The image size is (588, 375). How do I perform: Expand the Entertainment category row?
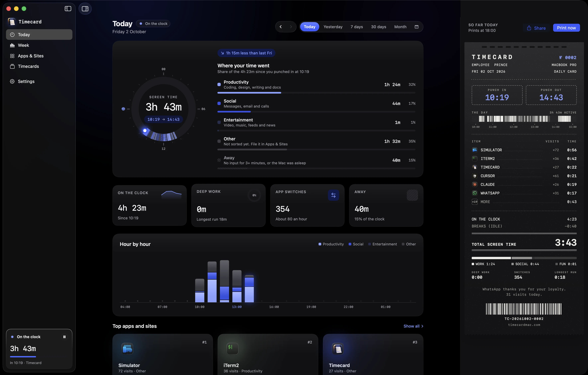(316, 124)
